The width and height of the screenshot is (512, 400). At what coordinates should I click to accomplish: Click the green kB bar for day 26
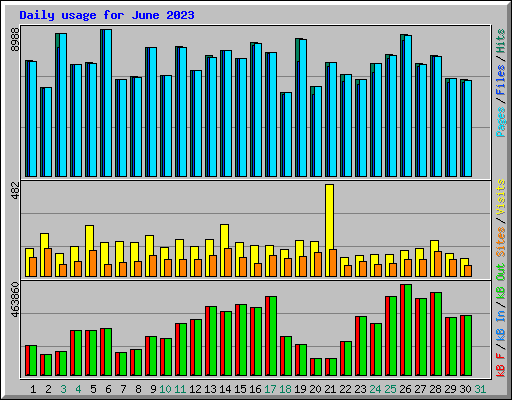[408, 330]
